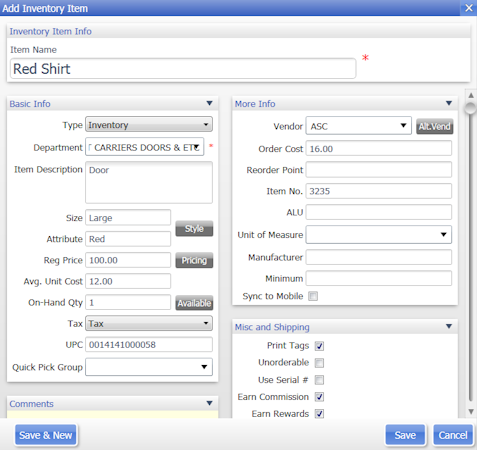Open the Quick Pick Group dropdown
Viewport: 477px width, 450px height.
tap(149, 367)
